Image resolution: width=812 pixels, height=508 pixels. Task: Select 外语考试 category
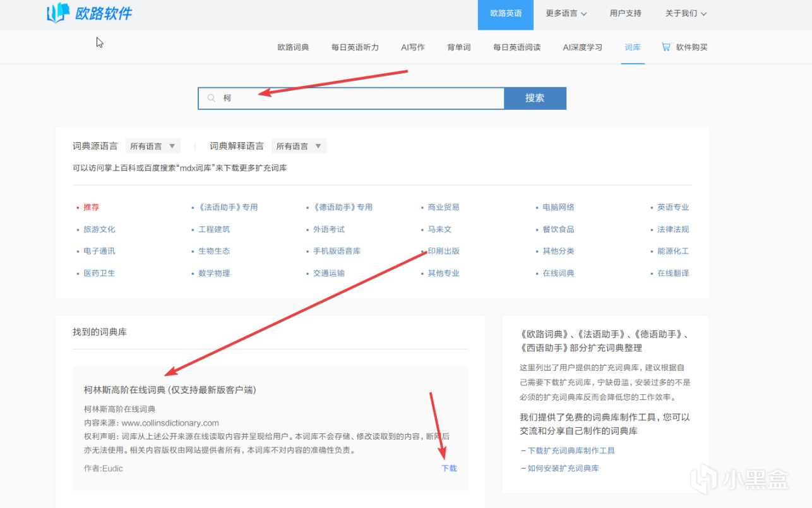330,229
